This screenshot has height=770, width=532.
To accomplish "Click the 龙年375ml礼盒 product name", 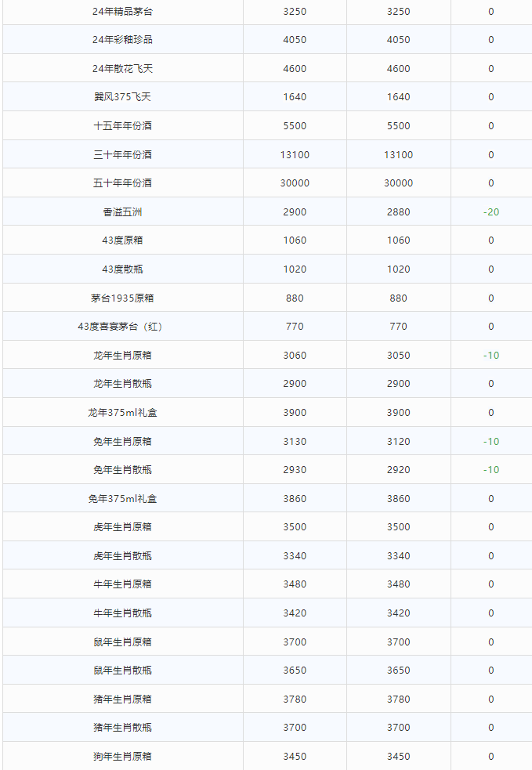I will point(122,413).
